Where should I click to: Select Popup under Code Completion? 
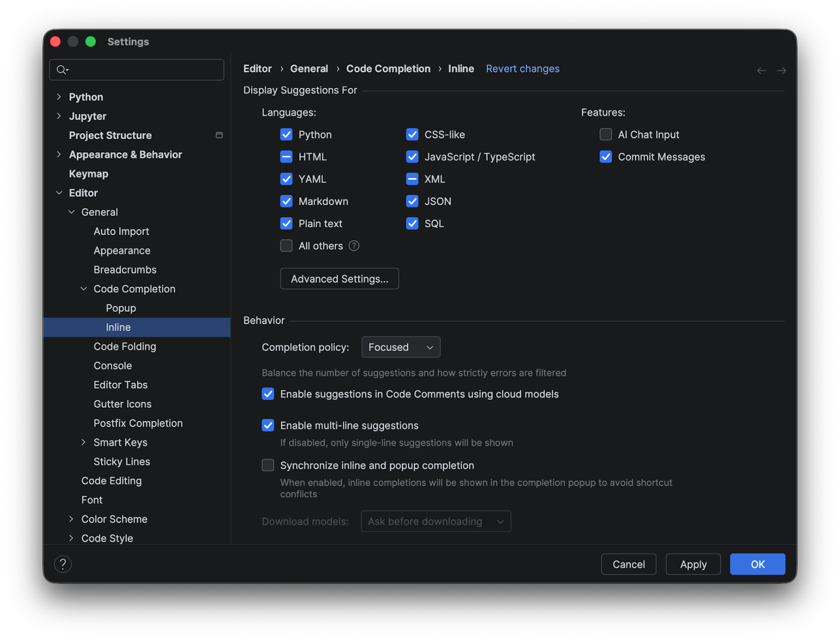tap(121, 308)
